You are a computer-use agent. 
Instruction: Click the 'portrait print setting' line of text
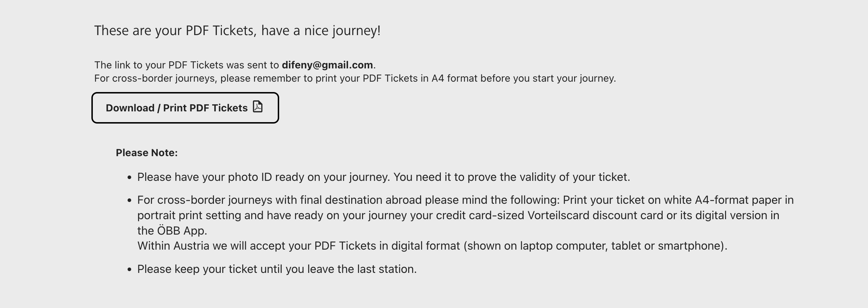click(458, 215)
